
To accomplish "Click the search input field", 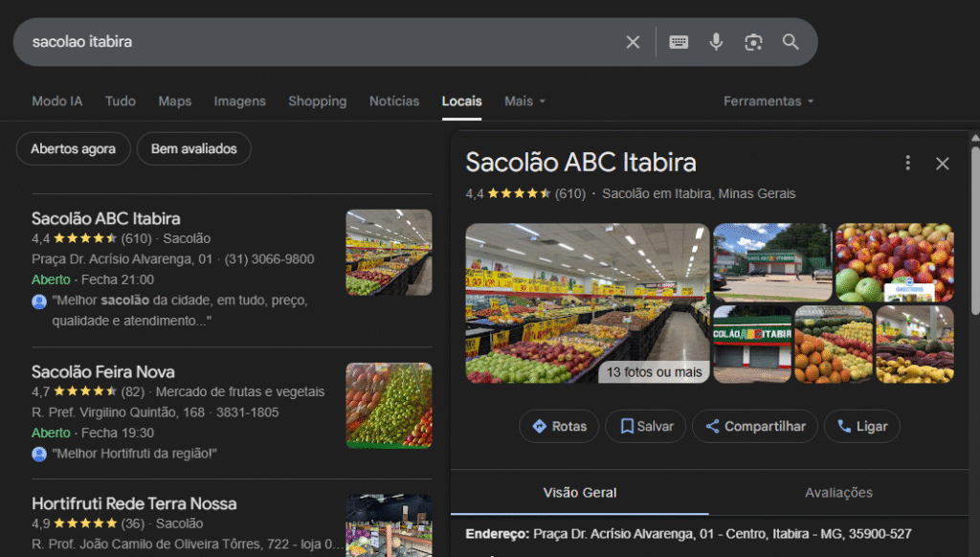I will pos(316,42).
